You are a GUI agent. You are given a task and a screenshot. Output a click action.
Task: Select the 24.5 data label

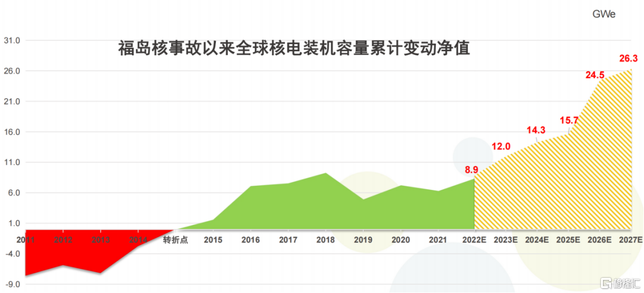pyautogui.click(x=595, y=75)
